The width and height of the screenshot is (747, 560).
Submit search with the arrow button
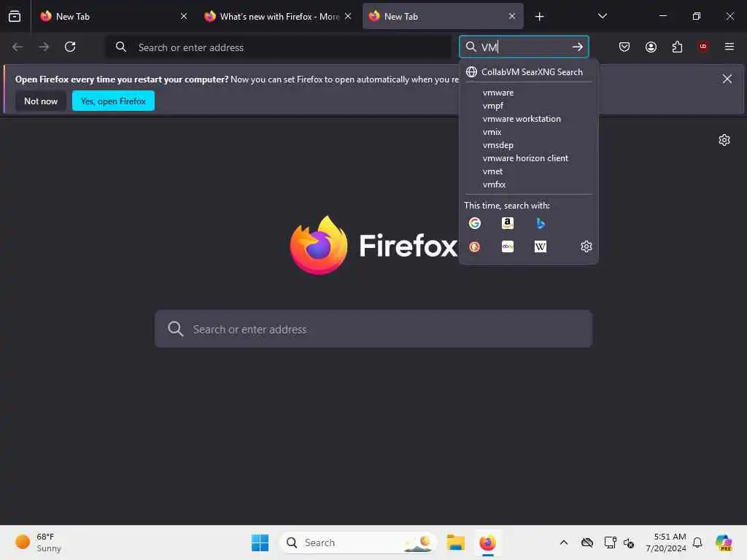578,47
